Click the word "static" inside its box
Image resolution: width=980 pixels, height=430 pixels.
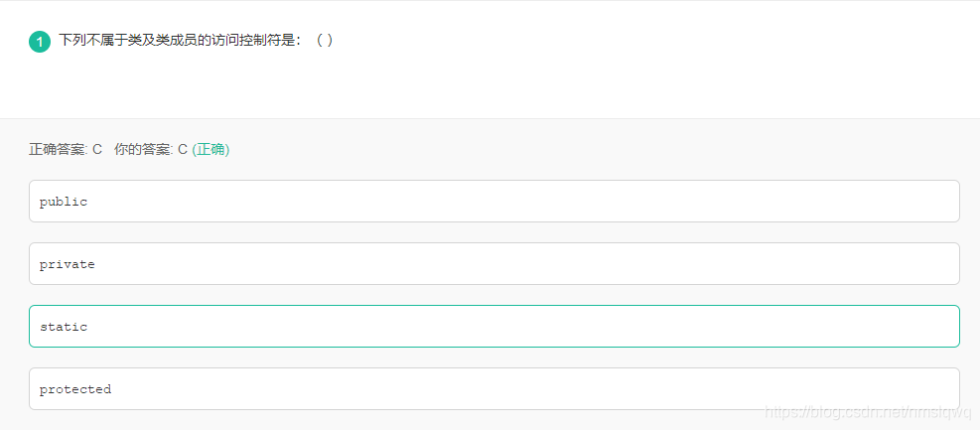(64, 327)
